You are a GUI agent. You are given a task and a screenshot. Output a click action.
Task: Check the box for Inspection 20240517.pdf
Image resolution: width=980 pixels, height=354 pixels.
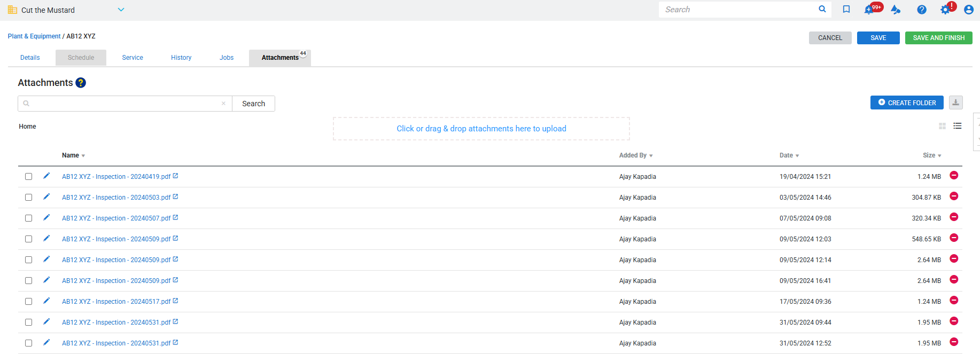pos(29,302)
